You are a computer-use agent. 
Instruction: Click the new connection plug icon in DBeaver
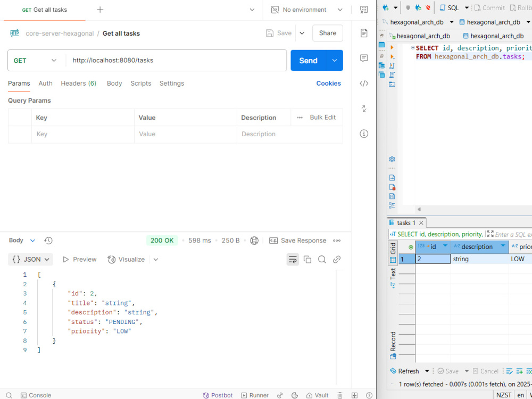[x=385, y=7]
